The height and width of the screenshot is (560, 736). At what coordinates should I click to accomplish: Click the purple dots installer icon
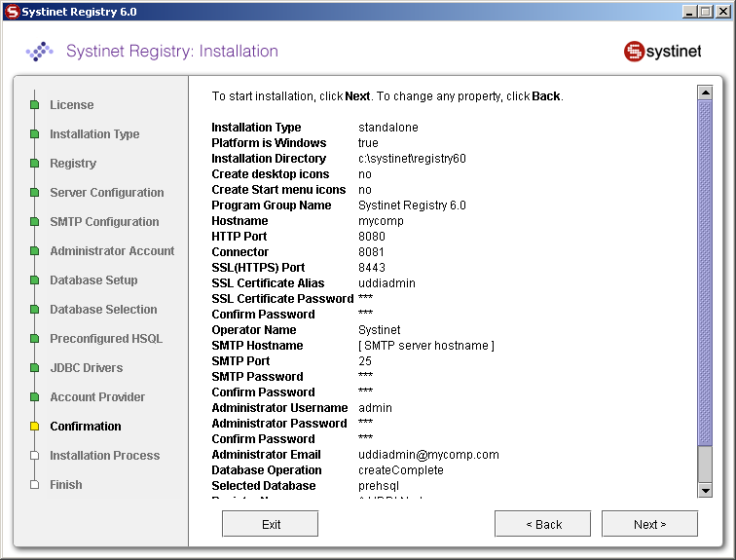coord(39,52)
